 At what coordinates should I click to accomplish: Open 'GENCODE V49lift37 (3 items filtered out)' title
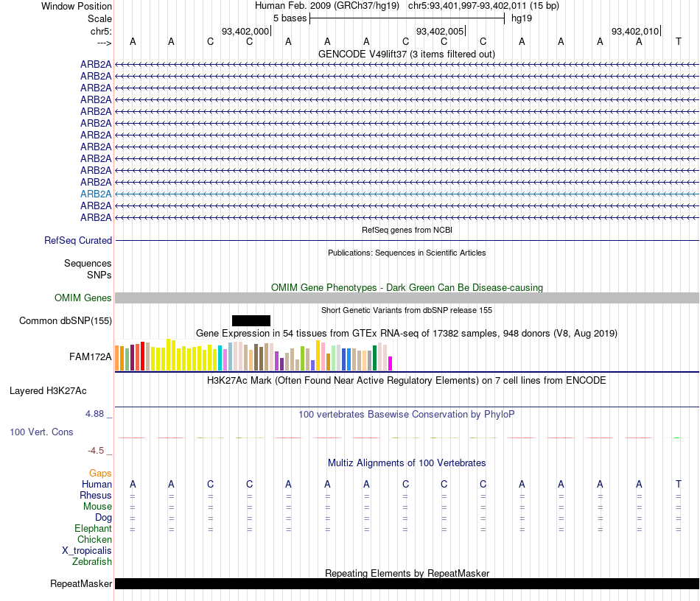(x=407, y=54)
